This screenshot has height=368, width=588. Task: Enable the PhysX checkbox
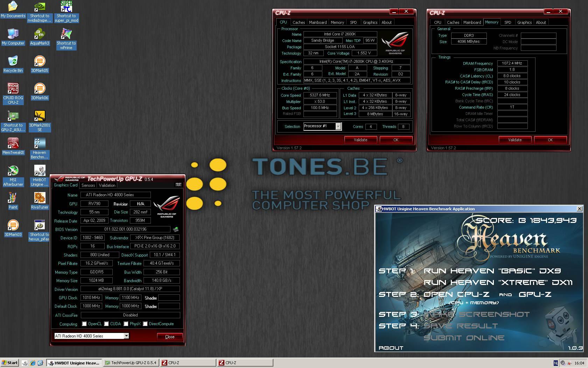point(126,324)
